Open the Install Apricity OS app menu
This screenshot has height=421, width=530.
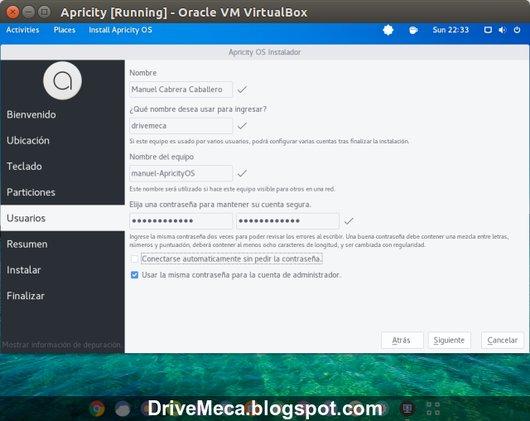tap(120, 30)
